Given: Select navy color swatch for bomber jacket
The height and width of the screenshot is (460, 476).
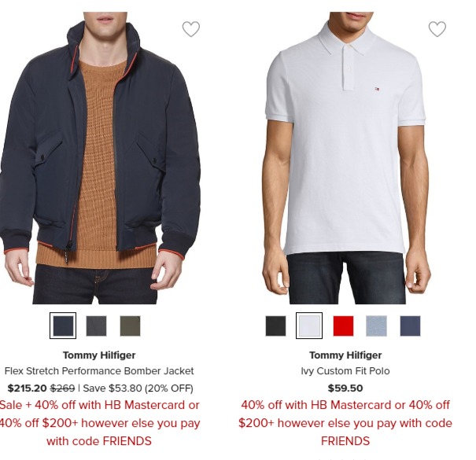Looking at the screenshot, I should 63,326.
